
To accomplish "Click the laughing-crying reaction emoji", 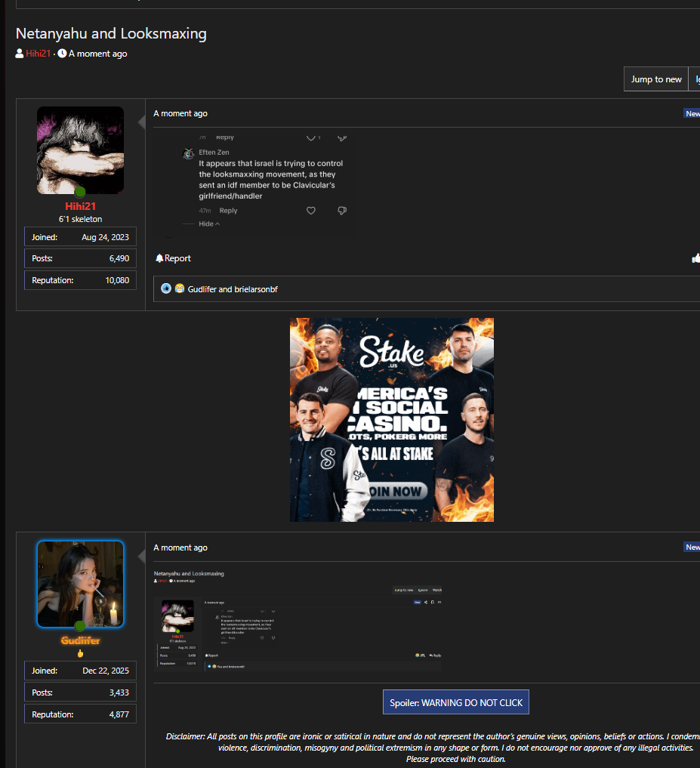I will [x=180, y=288].
